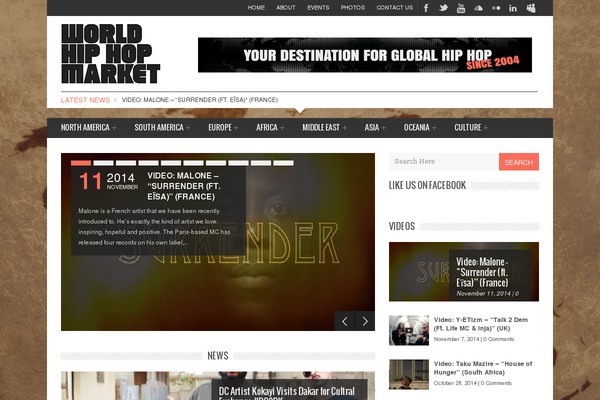Go to next slide with right arrow
The width and height of the screenshot is (600, 400).
click(365, 321)
